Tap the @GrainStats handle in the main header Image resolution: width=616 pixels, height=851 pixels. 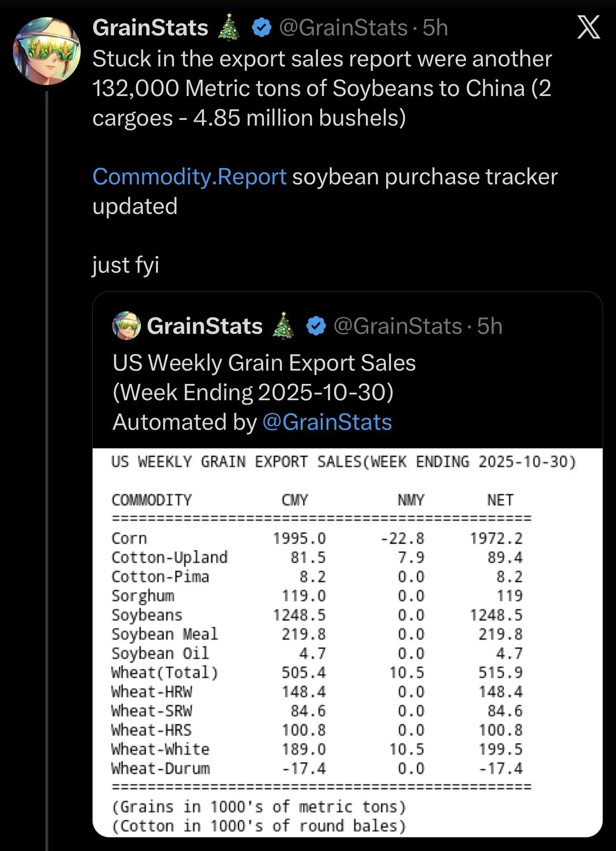343,28
